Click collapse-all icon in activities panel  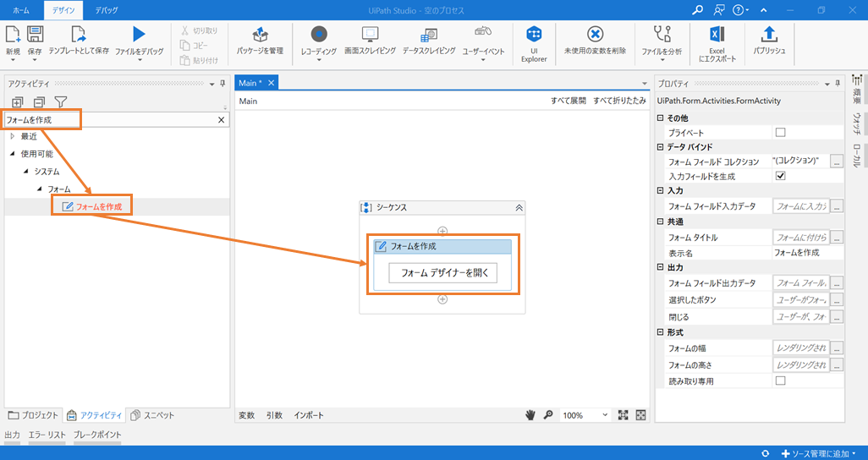[39, 101]
